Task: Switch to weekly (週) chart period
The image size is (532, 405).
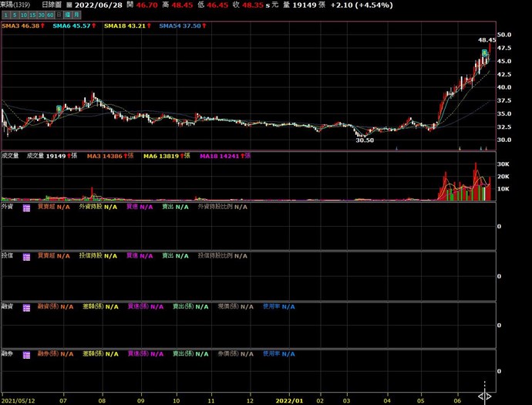Action: tap(68, 15)
